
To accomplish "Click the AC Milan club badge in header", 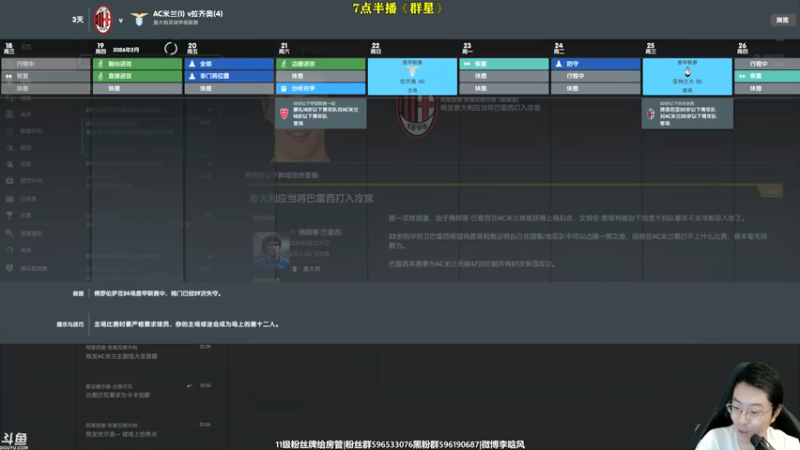I will tap(103, 20).
